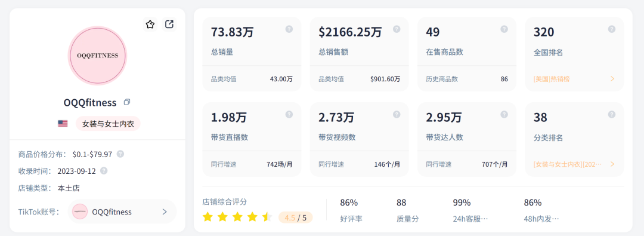The image size is (644, 236).
Task: Expand arrow next to [美国]热销榜
Action: 612,79
